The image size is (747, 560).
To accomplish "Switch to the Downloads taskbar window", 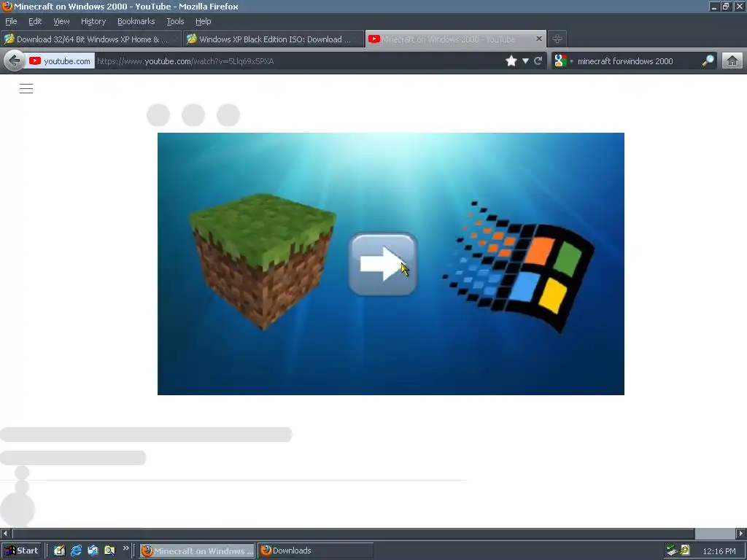I will coord(315,551).
